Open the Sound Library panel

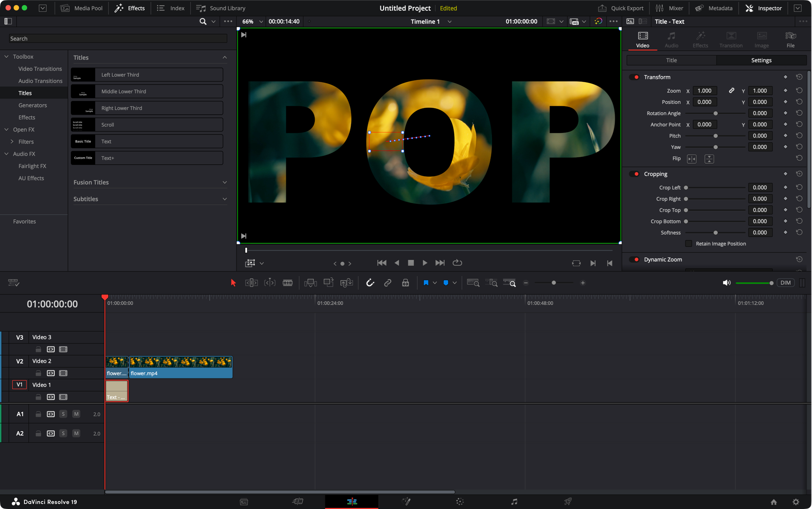click(x=220, y=8)
